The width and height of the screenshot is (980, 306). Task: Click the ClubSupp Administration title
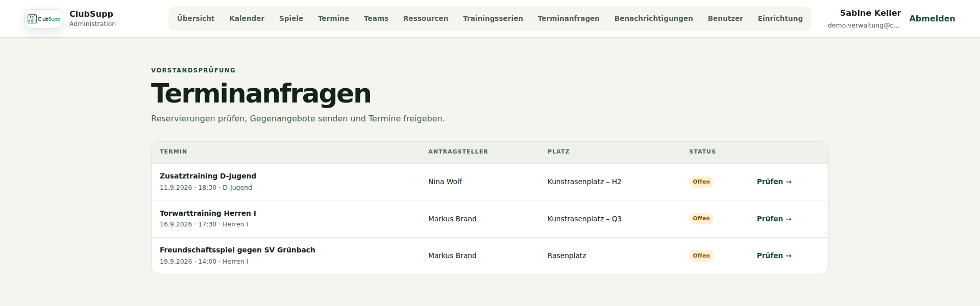pos(92,18)
